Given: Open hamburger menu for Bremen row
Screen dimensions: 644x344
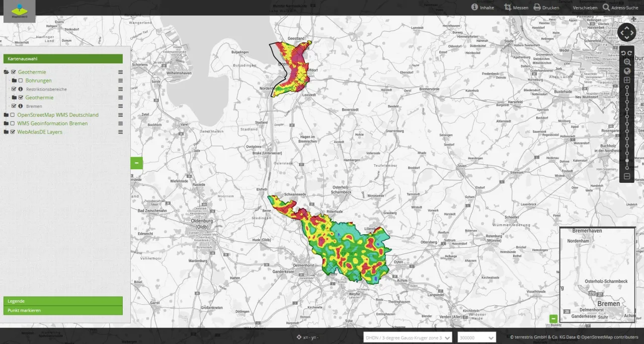Looking at the screenshot, I should [x=120, y=106].
